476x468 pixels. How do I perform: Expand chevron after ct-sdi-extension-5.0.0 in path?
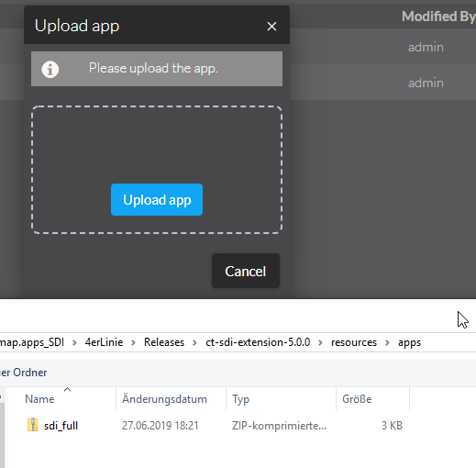(320, 342)
